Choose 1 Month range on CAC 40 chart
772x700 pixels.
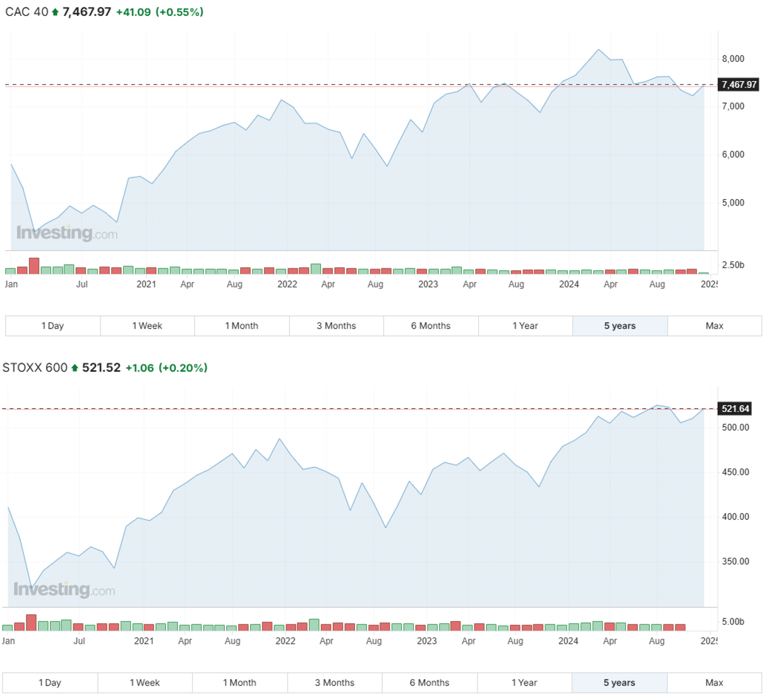(242, 326)
